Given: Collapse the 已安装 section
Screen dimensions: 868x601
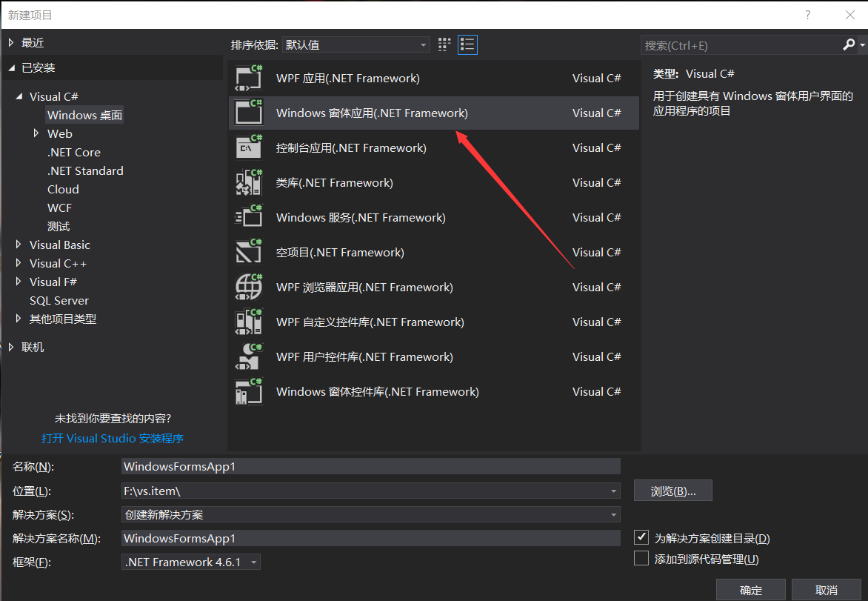Looking at the screenshot, I should pyautogui.click(x=11, y=67).
